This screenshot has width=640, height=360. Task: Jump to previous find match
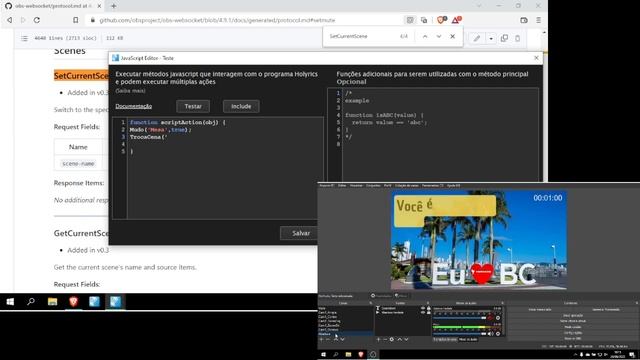[x=425, y=36]
